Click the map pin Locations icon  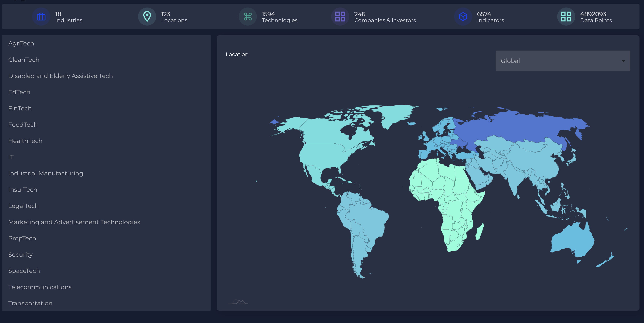tap(147, 17)
